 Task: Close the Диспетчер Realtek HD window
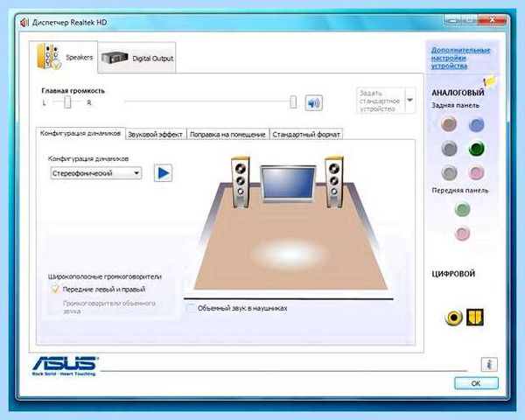[492, 20]
